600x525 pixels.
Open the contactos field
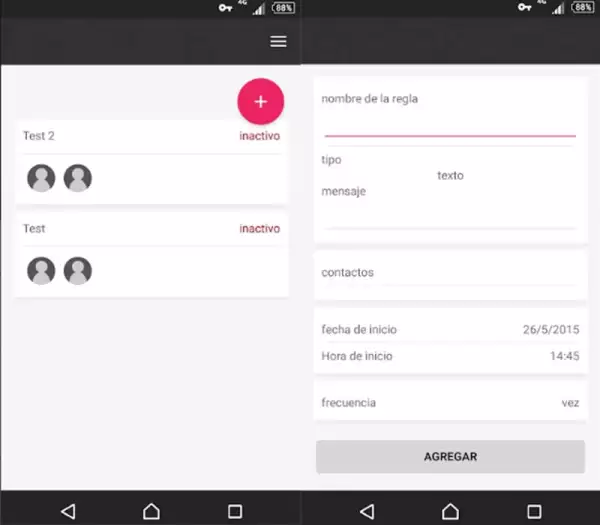pos(450,273)
